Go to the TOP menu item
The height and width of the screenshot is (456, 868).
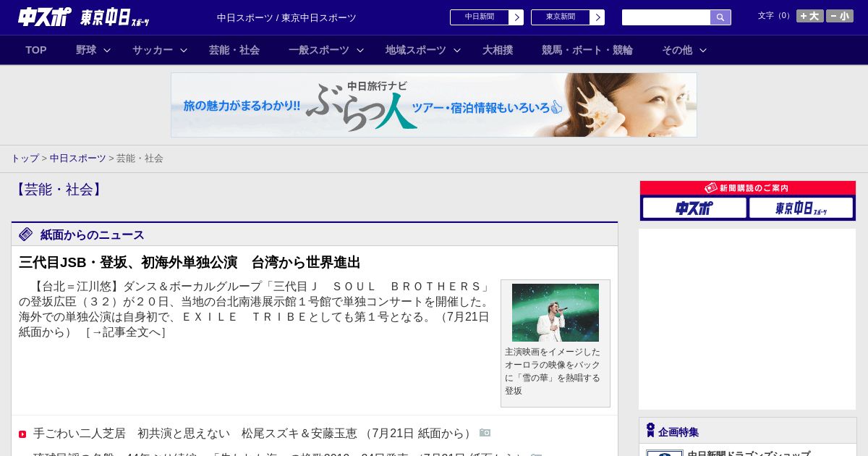[36, 50]
